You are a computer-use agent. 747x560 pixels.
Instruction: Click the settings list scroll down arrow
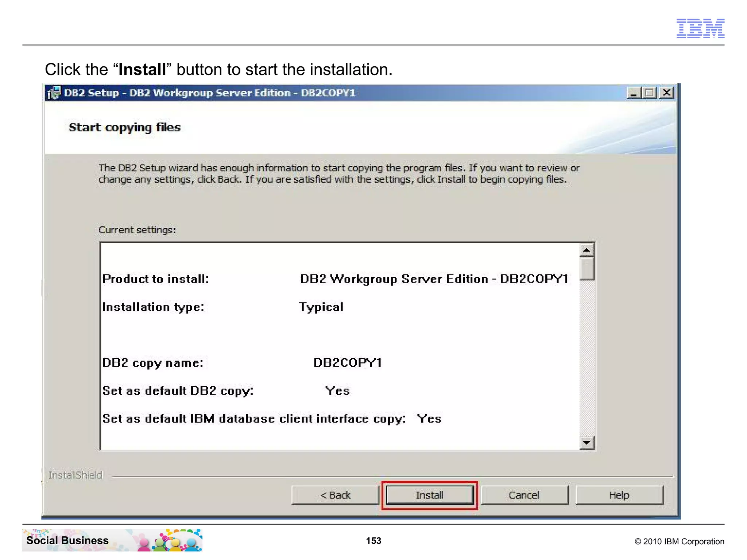click(587, 443)
